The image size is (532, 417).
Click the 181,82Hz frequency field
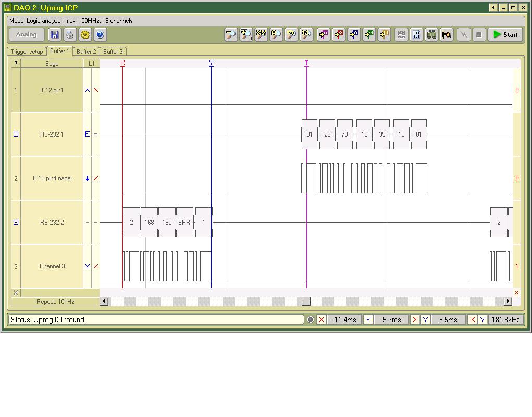pyautogui.click(x=506, y=320)
